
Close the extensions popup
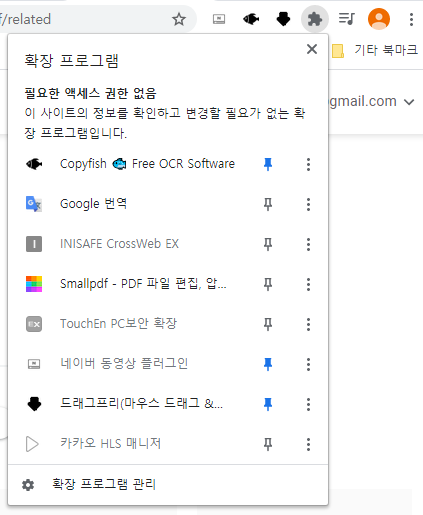point(312,49)
